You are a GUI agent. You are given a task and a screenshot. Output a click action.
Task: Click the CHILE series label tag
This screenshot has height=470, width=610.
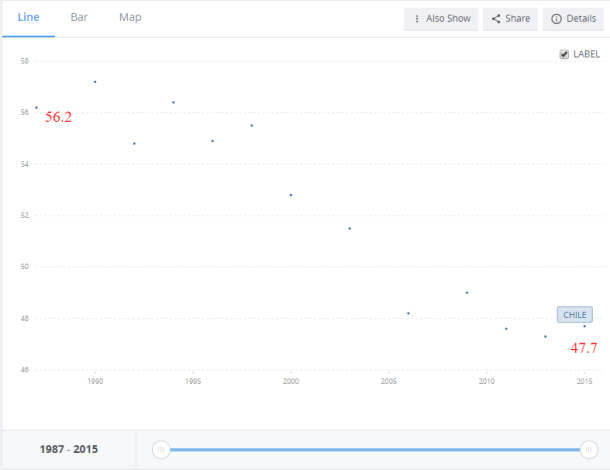pyautogui.click(x=576, y=314)
